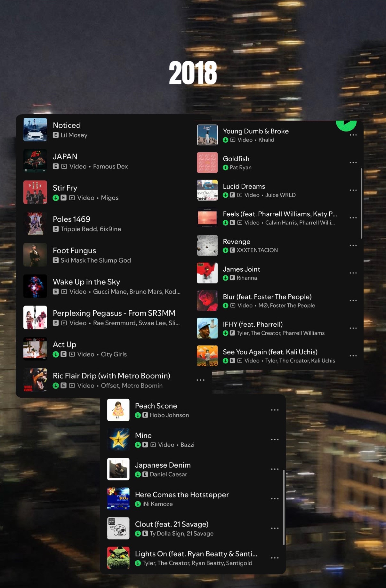Select artist name Daniel Caesar

click(168, 474)
